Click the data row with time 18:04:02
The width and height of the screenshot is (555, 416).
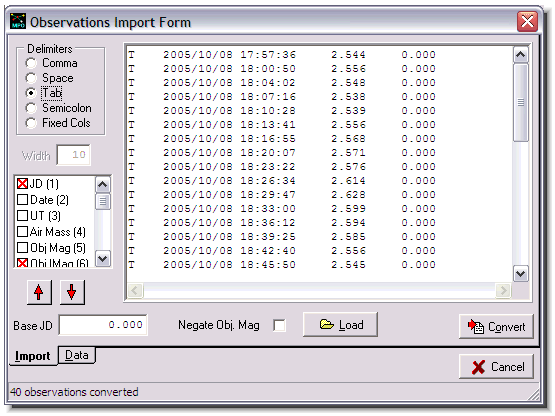point(282,83)
